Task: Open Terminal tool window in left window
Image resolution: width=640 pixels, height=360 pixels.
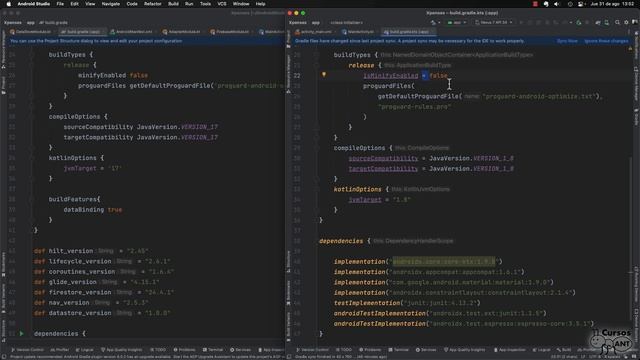Action: click(x=213, y=350)
